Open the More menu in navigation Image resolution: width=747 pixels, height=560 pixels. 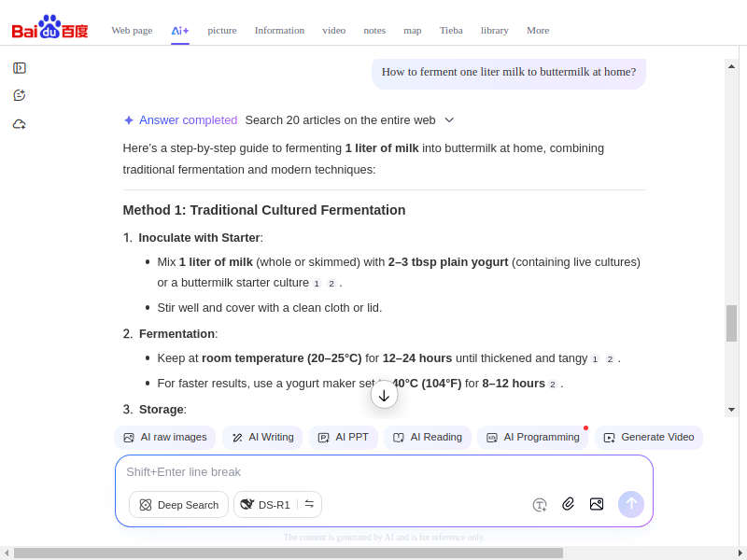pos(538,30)
